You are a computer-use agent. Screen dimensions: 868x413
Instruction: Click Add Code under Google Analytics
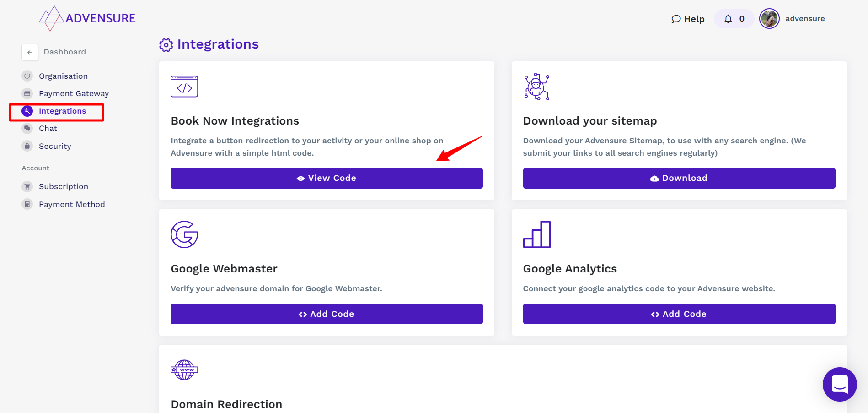679,314
